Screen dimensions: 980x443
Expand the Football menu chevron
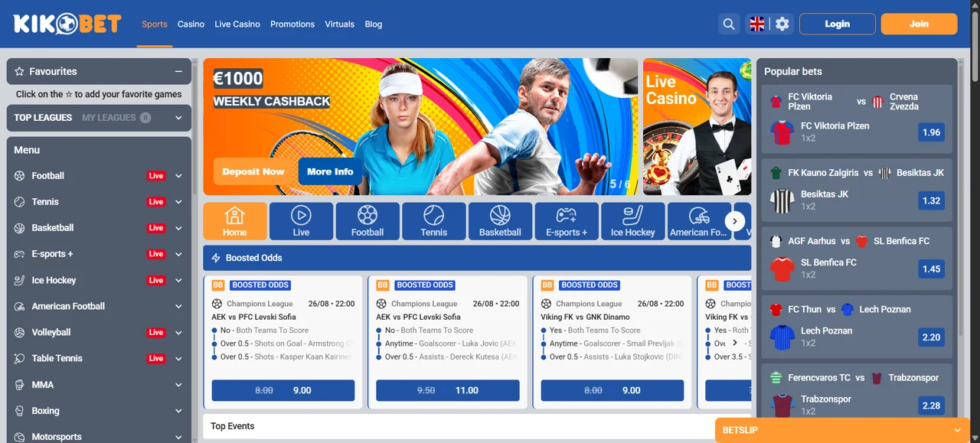178,176
